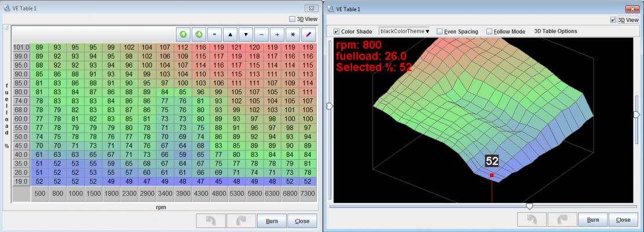Open the 3D Table Options menu

(x=555, y=31)
